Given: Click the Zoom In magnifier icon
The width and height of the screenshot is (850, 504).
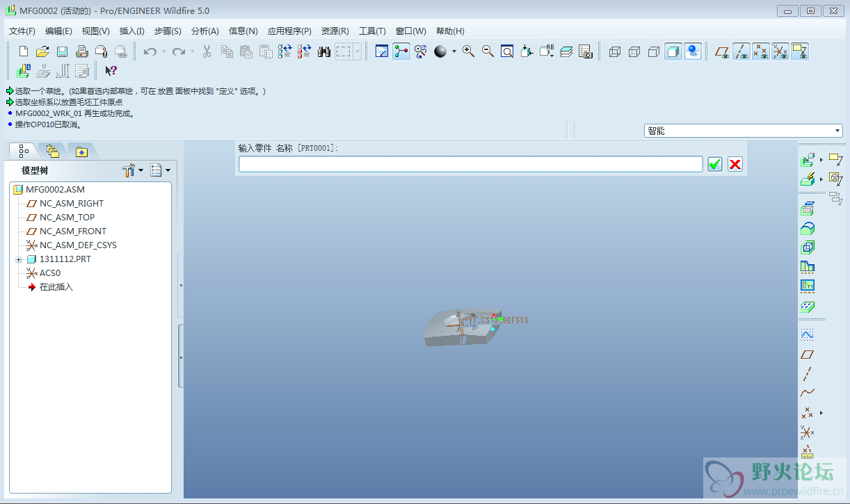Looking at the screenshot, I should (x=469, y=51).
